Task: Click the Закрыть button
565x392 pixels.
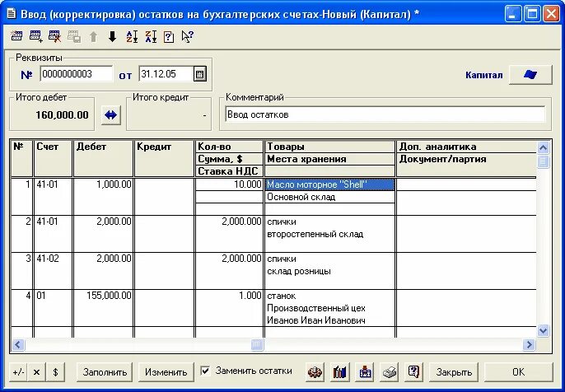Action: point(454,372)
